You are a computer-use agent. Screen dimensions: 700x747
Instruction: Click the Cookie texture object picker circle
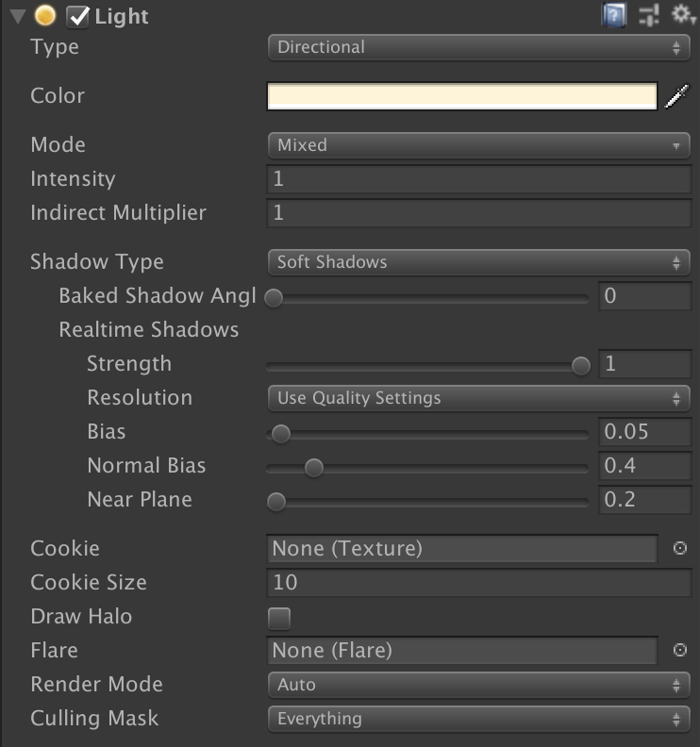click(680, 548)
